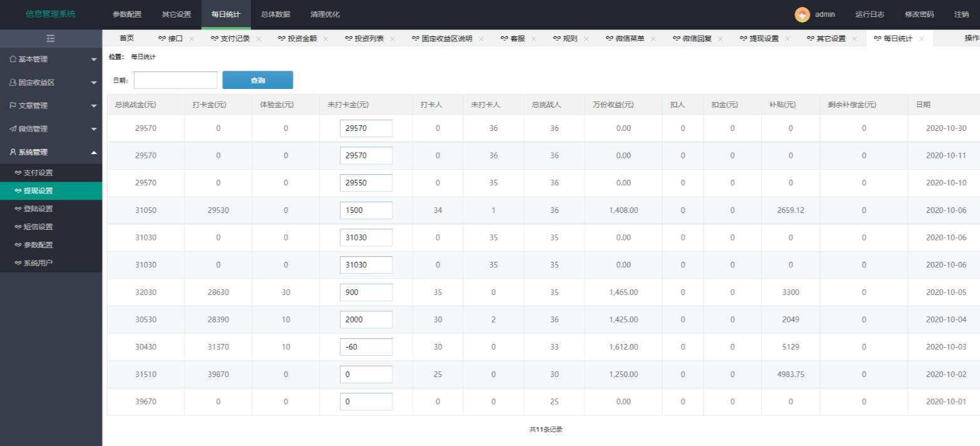The height and width of the screenshot is (446, 980).
Task: Click the admin username
Action: 825,14
